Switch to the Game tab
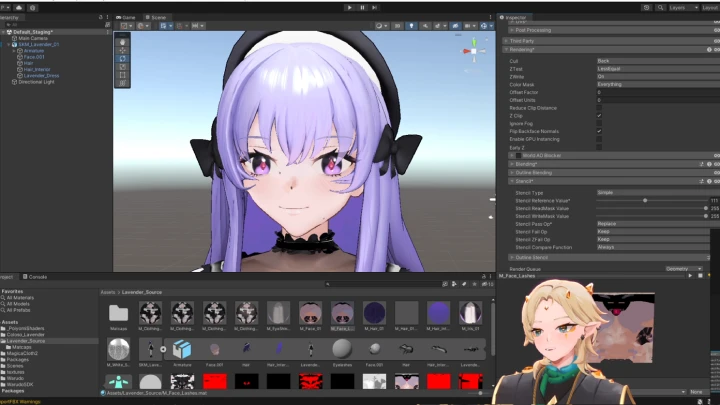The image size is (720, 405). (125, 17)
